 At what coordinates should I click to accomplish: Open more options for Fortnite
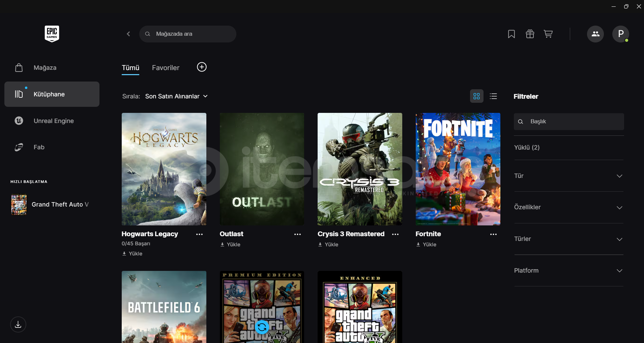pos(494,235)
